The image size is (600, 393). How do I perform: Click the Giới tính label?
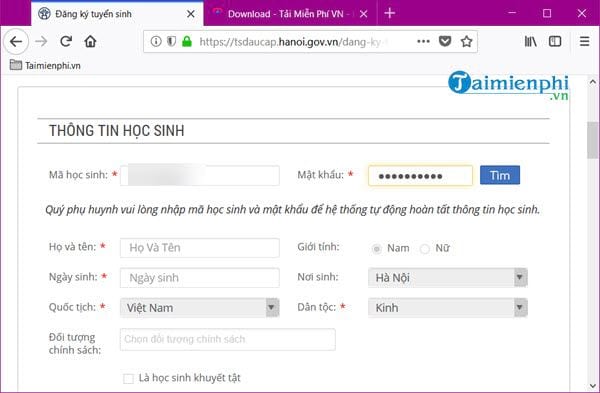318,247
